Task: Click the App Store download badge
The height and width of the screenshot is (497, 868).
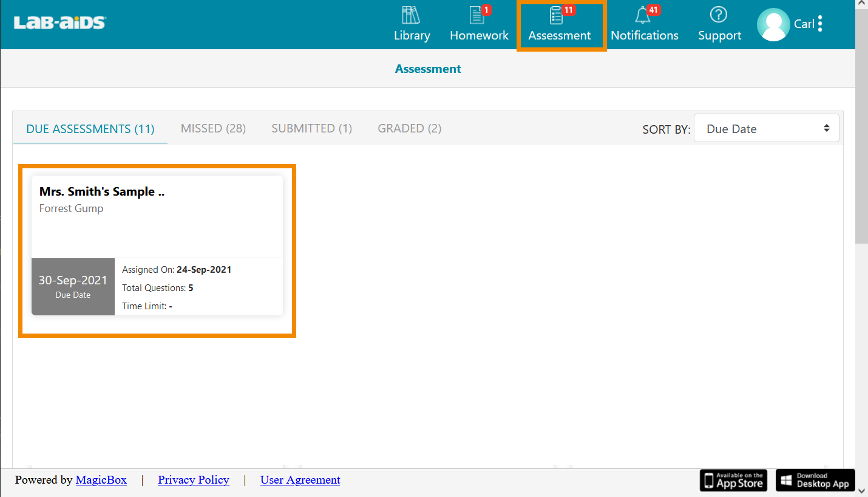Action: [733, 480]
